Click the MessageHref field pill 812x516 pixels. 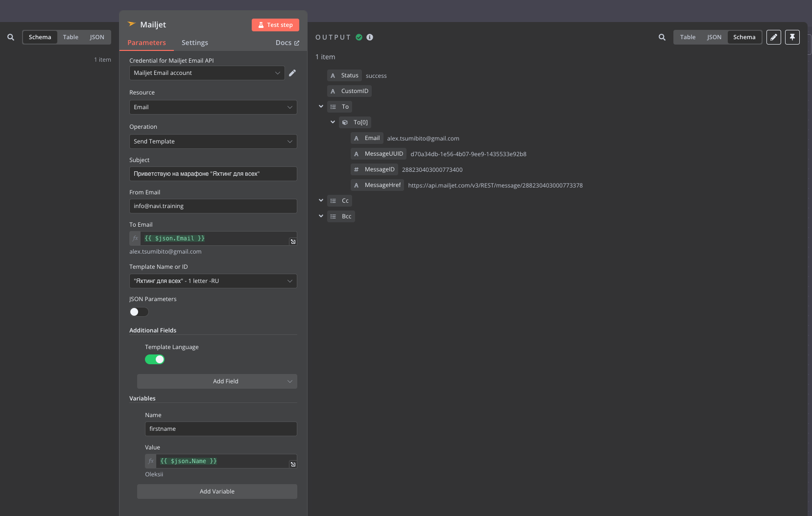tap(377, 185)
